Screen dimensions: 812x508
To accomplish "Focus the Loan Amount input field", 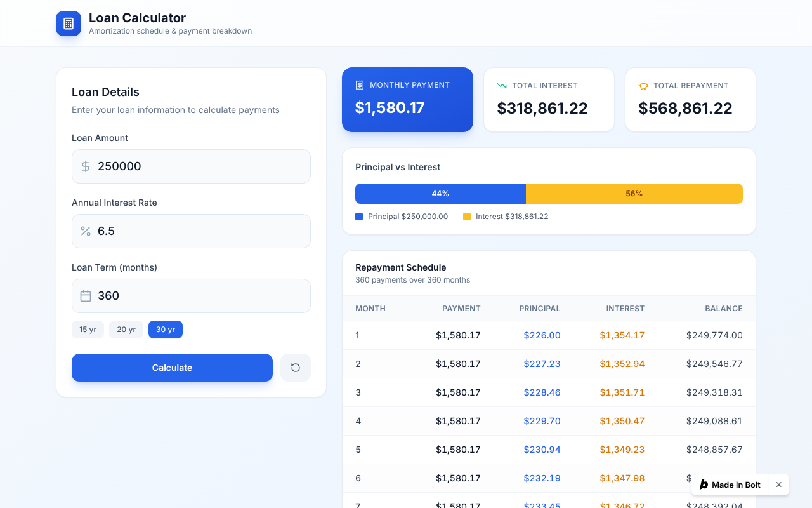I will click(191, 166).
